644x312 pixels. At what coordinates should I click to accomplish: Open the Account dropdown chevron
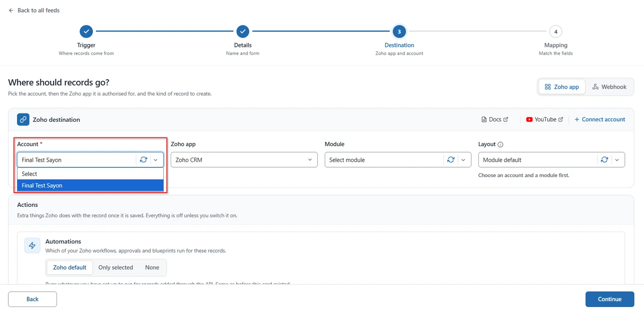(156, 160)
